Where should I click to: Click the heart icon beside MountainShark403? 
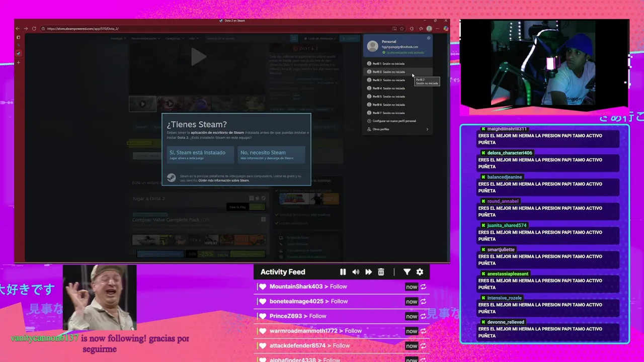coord(262,287)
